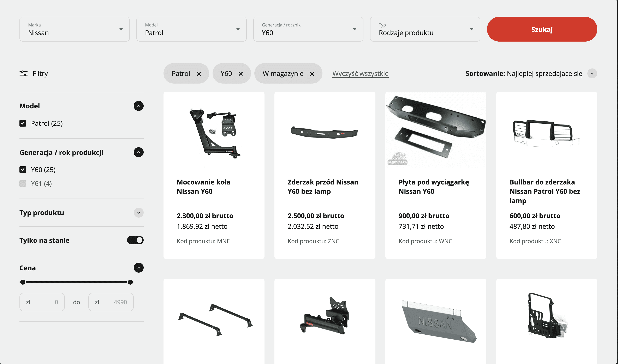The image size is (618, 364).
Task: Remove the W magazynie filter chip
Action: [x=312, y=74]
